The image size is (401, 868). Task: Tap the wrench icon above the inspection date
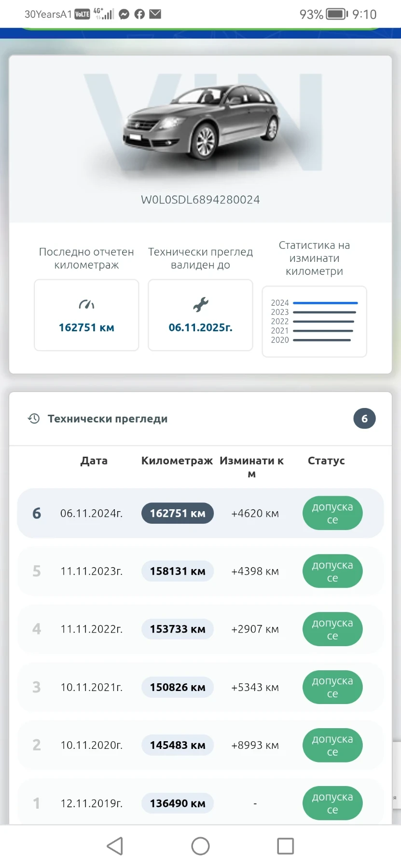tap(200, 304)
